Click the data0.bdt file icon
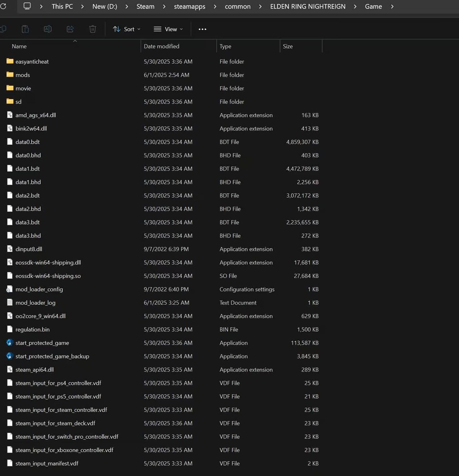The width and height of the screenshot is (459, 476). click(10, 142)
